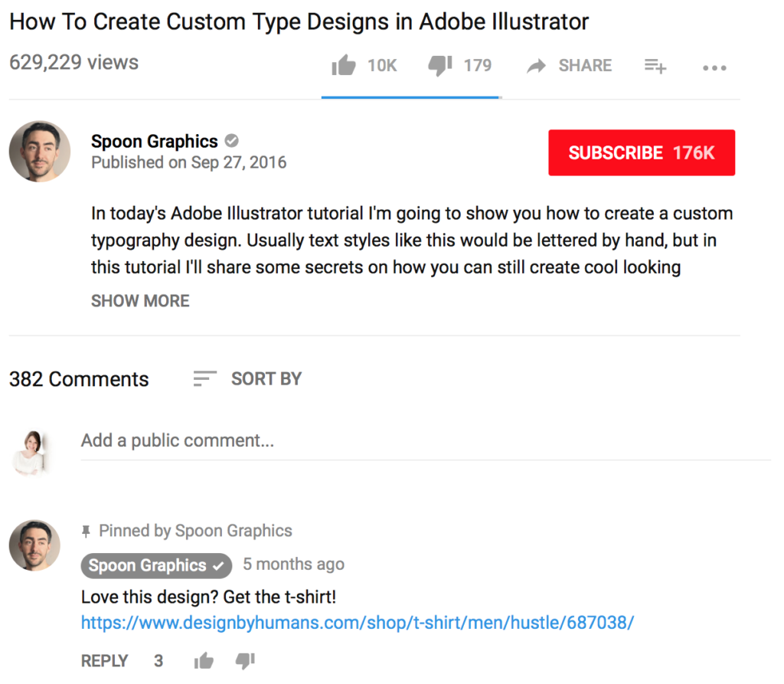Click the pinned comment pin icon
Viewport: 784px width, 684px height.
[x=87, y=530]
